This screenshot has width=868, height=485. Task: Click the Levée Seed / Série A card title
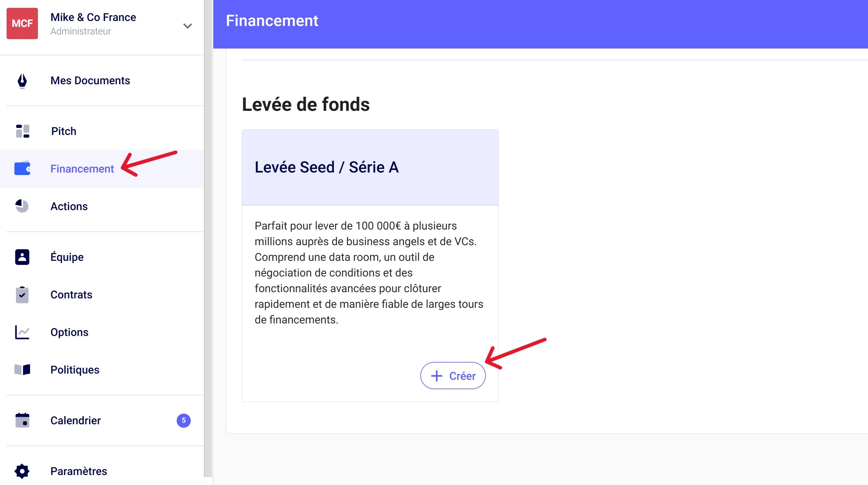[326, 167]
